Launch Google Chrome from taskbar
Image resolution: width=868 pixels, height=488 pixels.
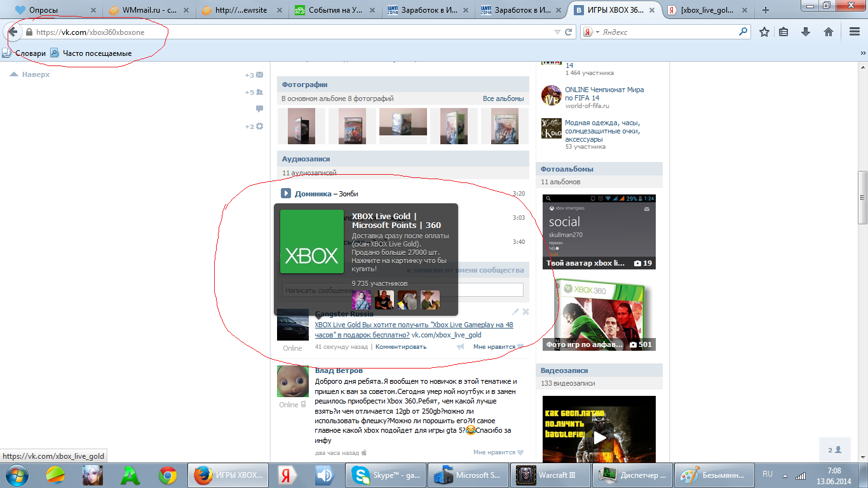[x=168, y=475]
